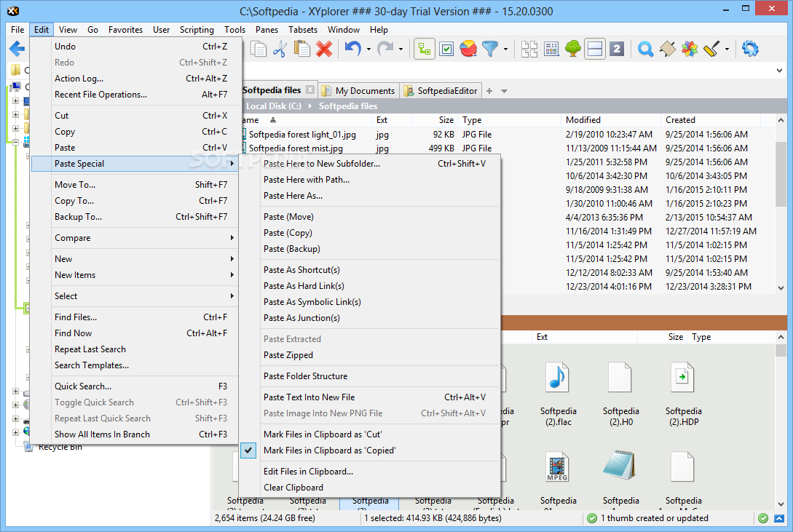This screenshot has width=793, height=532.
Task: Select Softpedia (2).flac thumbnail
Action: pos(558,394)
